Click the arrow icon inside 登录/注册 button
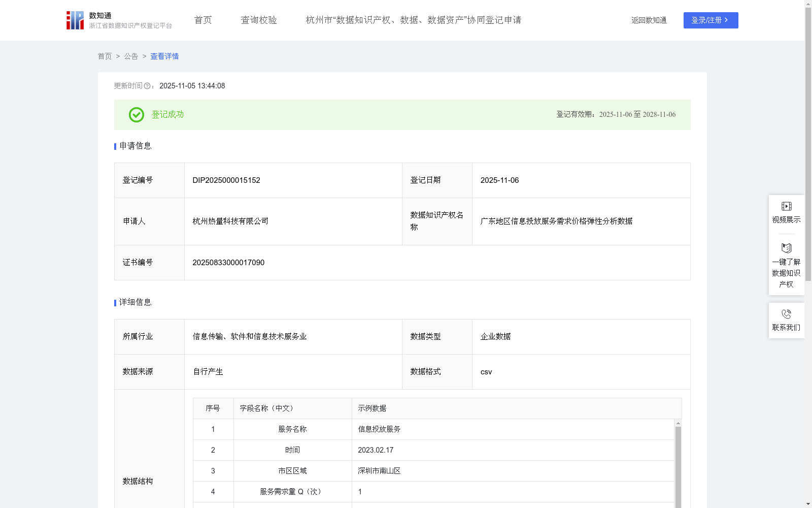 click(x=728, y=20)
